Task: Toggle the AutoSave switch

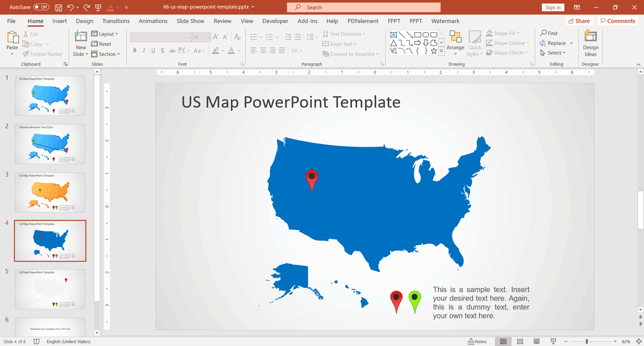Action: tap(41, 8)
